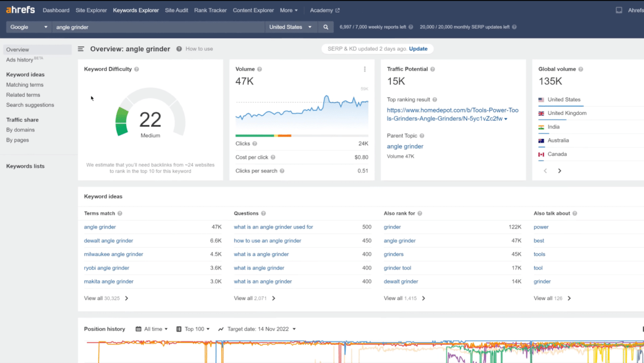644x363 pixels.
Task: Click 'milwaukee angle grinder' keyword
Action: click(114, 254)
